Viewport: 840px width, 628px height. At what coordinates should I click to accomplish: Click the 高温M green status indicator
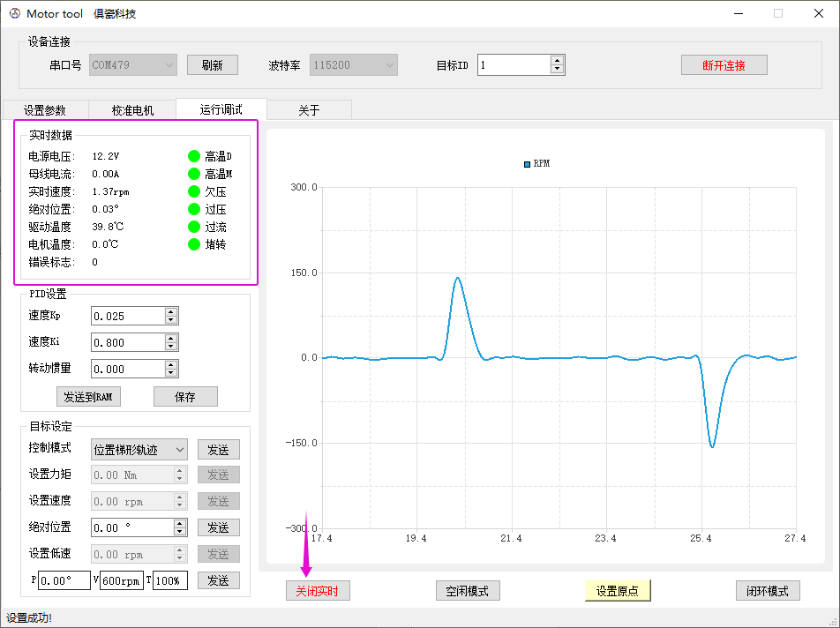pos(194,174)
